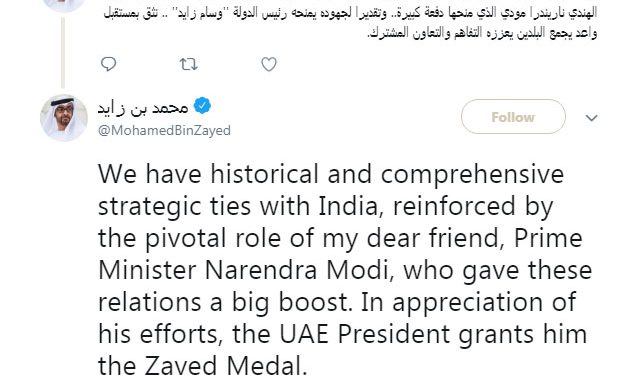634x375 pixels.
Task: Open Mohamed bin Zayed's profile picture
Action: coord(64,118)
